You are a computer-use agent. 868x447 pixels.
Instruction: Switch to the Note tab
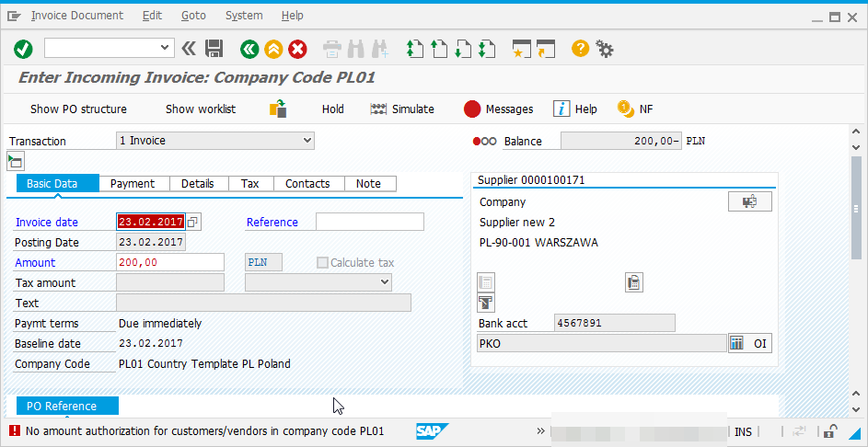pyautogui.click(x=369, y=184)
